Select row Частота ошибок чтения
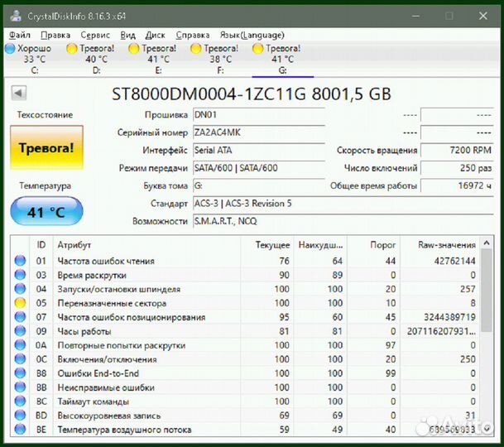 click(x=245, y=261)
